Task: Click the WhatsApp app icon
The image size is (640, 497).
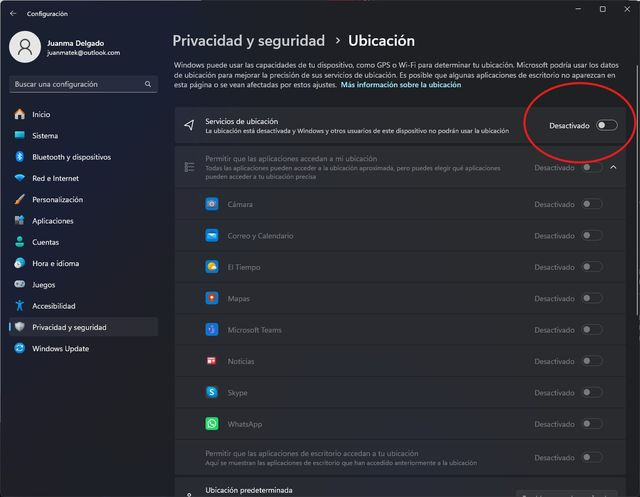Action: [212, 424]
